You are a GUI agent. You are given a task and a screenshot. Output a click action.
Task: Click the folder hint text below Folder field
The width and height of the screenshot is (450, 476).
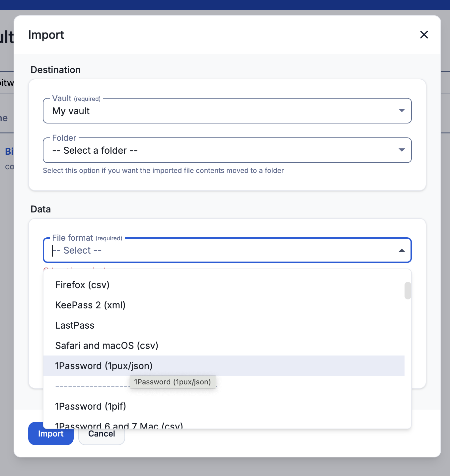point(163,171)
